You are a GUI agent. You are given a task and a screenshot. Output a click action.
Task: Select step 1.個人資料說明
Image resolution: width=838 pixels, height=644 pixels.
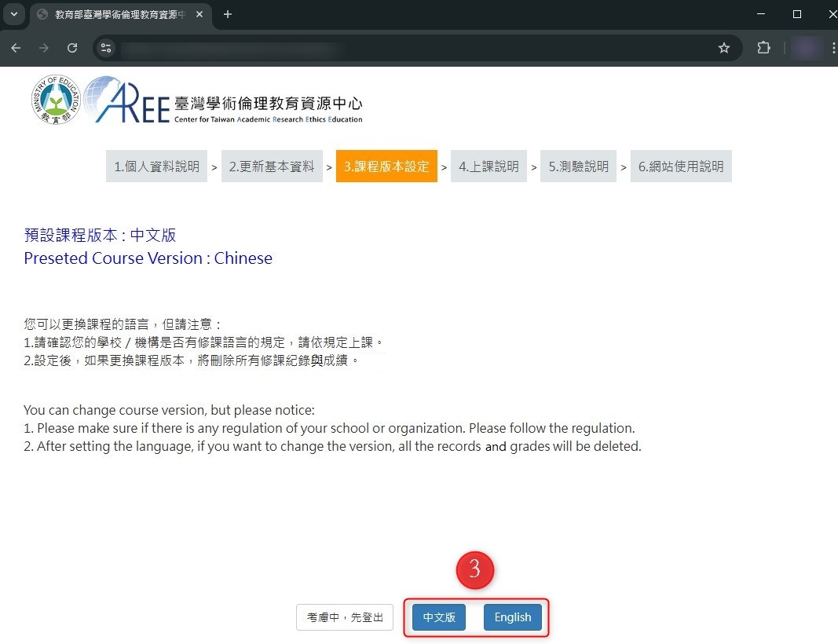click(x=156, y=166)
